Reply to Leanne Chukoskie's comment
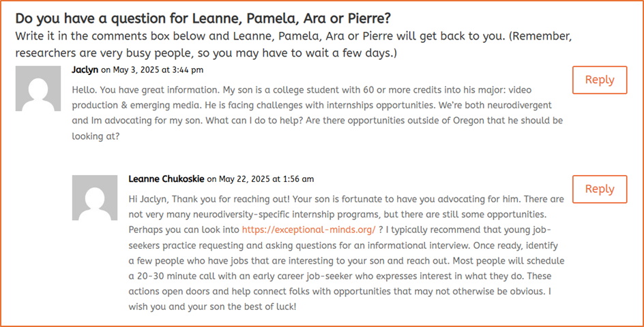Image resolution: width=644 pixels, height=327 pixels. [600, 189]
